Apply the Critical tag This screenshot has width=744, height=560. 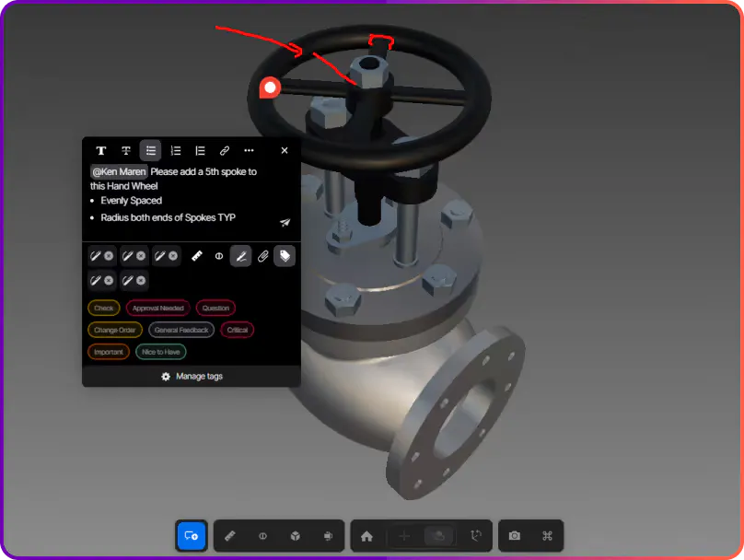(x=238, y=330)
